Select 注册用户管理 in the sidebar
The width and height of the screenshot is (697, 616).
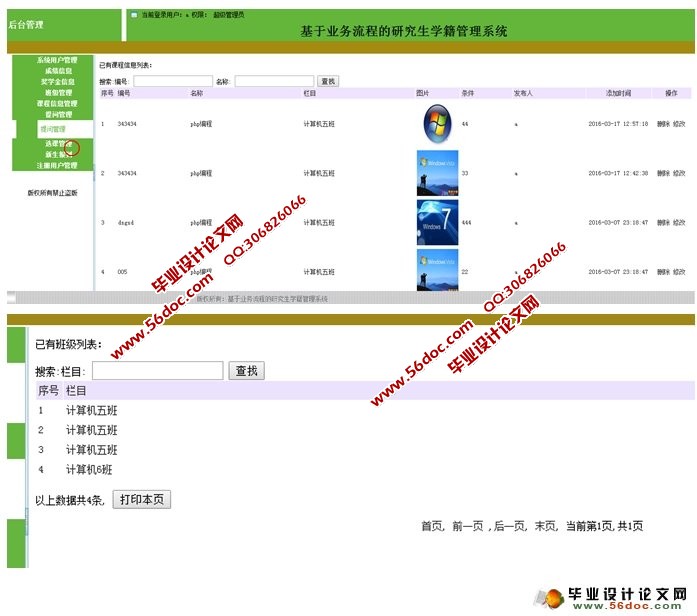[x=56, y=165]
